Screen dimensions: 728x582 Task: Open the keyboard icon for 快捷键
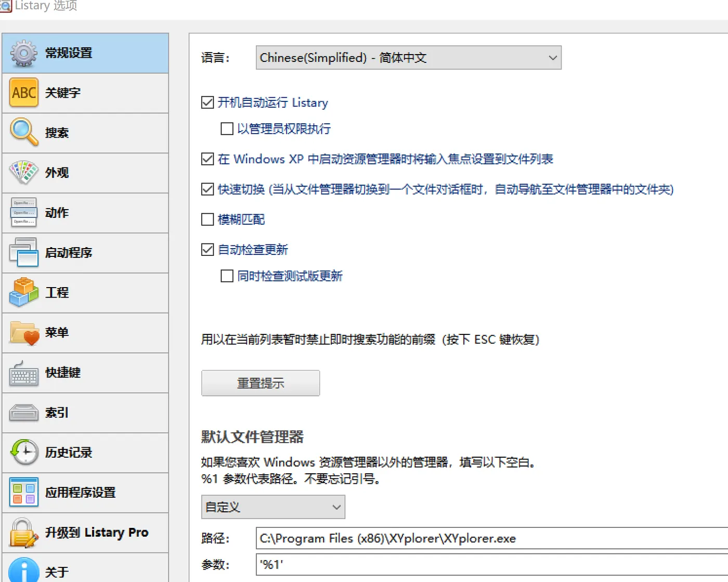(x=24, y=373)
